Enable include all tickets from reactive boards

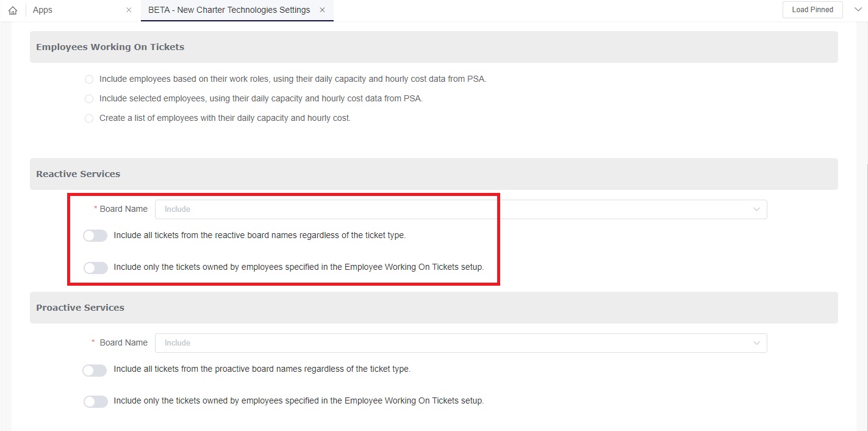(95, 236)
